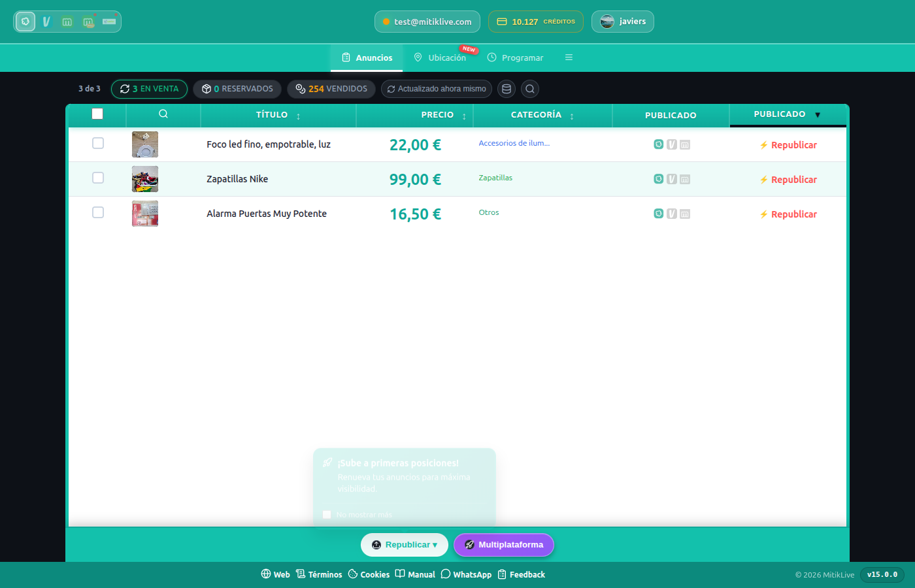Toggle the select-all checkbox in header
The image size is (915, 588).
(97, 114)
